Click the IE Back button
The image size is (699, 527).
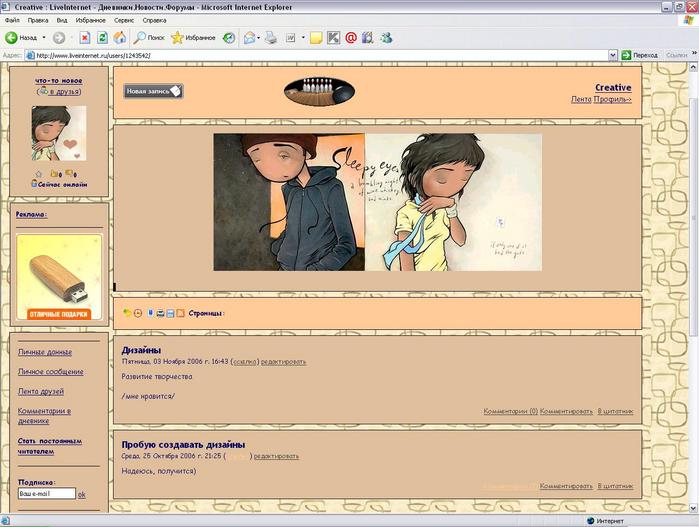pos(20,38)
